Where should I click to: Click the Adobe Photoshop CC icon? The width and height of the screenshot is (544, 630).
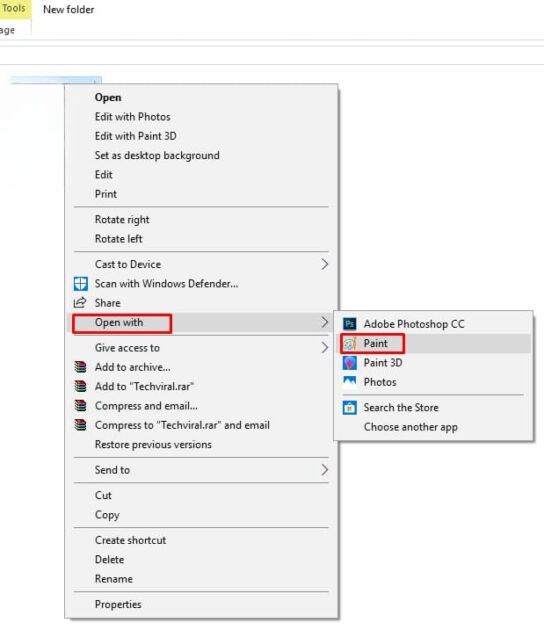pyautogui.click(x=350, y=324)
